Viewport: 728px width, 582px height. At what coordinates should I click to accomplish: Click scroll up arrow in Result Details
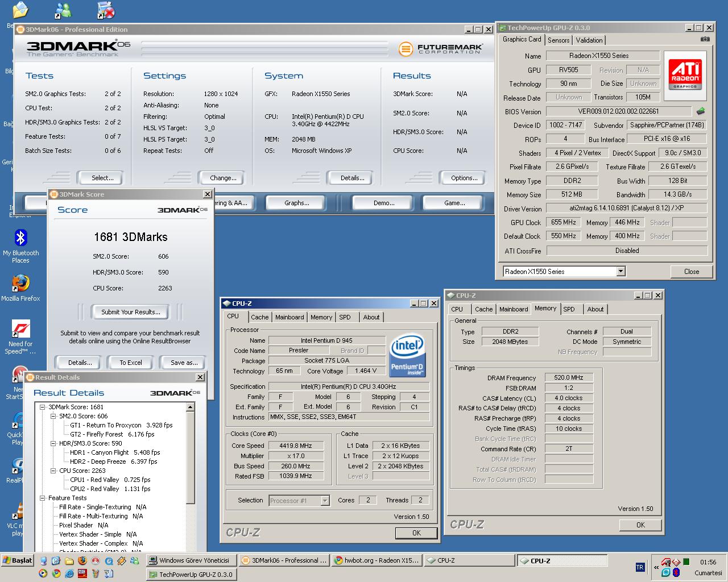tap(191, 408)
